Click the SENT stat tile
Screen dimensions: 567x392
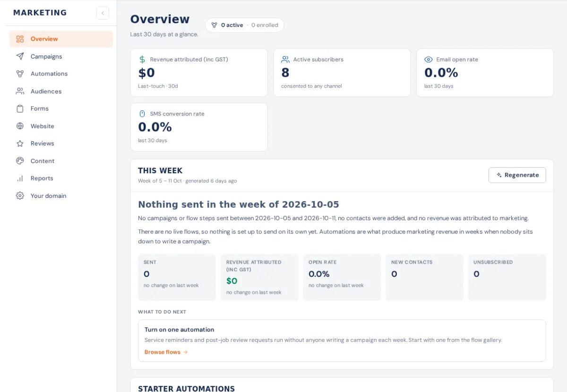point(177,278)
